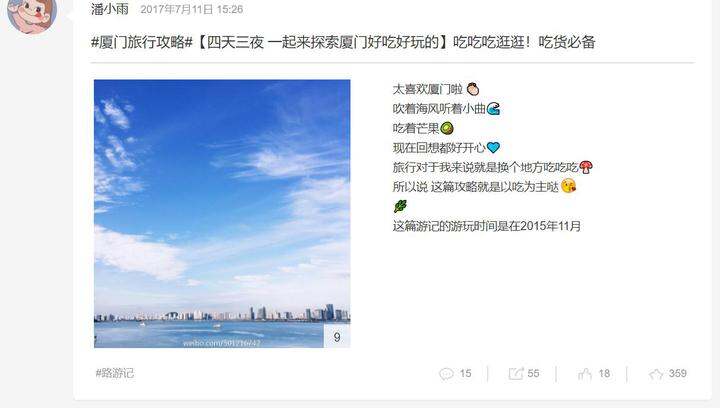Click the favorite icon beside 359

point(656,374)
